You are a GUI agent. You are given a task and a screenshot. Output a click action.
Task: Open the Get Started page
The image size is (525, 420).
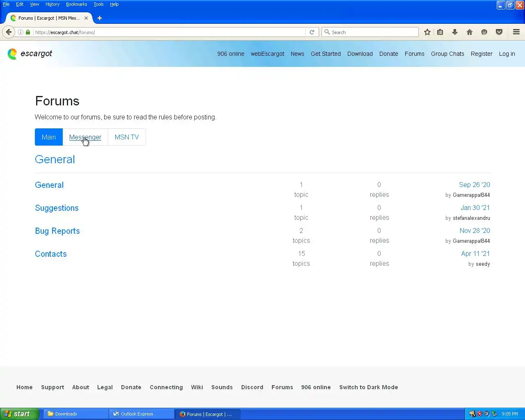pyautogui.click(x=326, y=54)
